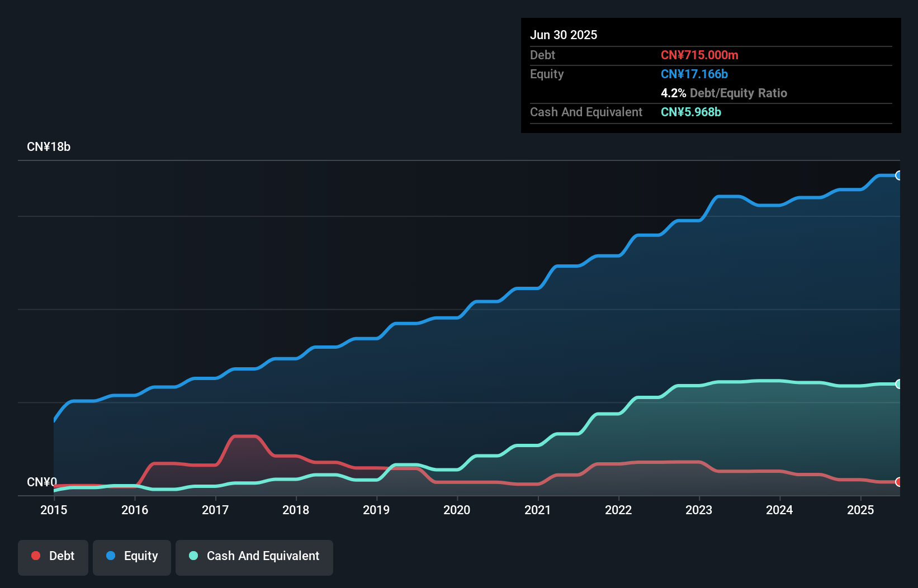The image size is (918, 588).
Task: Select the blue Equity legend dot
Action: [110, 556]
